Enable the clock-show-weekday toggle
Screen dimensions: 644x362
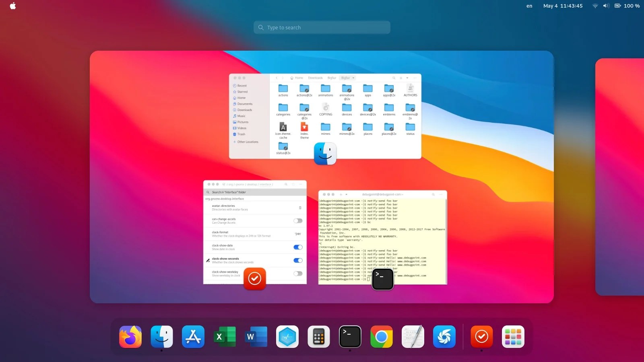pos(298,273)
